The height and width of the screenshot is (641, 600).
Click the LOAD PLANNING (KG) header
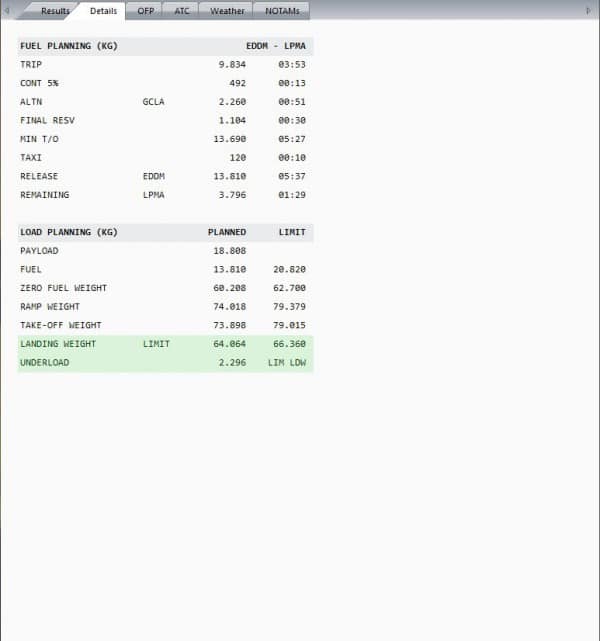[69, 232]
